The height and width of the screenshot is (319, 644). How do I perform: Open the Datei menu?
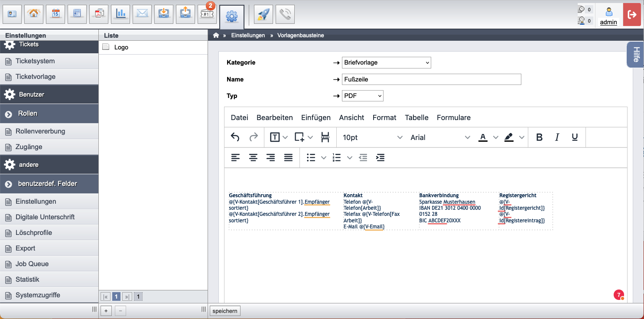coord(240,117)
